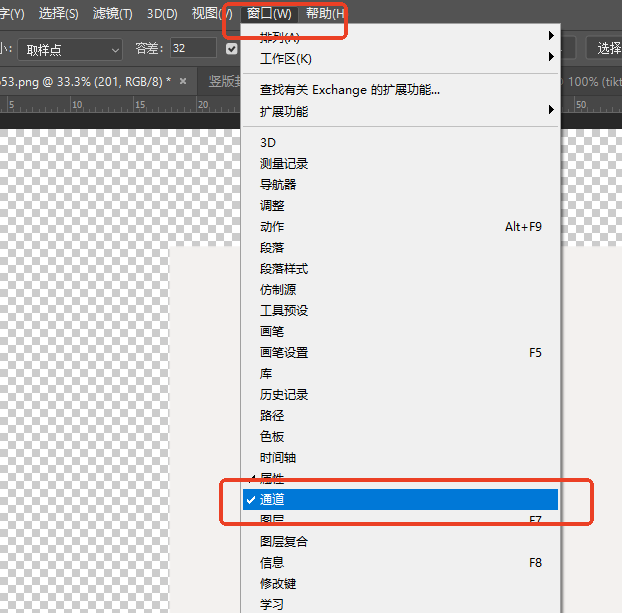Show the 历史记录 (History) panel

pos(284,394)
